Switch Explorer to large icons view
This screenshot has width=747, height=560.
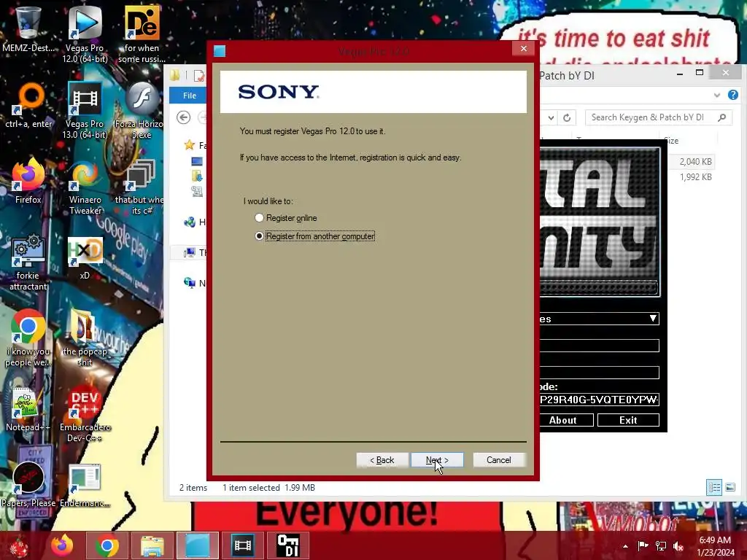[x=729, y=487]
